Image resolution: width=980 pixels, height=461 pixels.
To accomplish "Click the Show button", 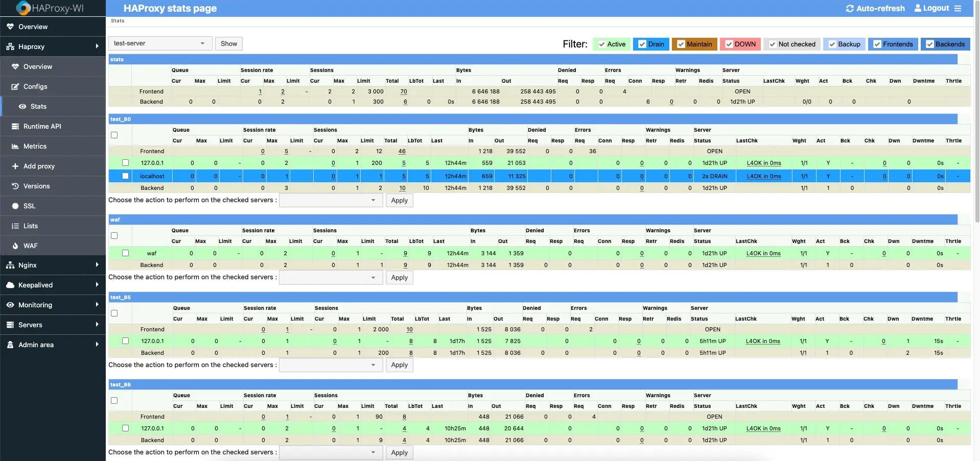I will 228,43.
